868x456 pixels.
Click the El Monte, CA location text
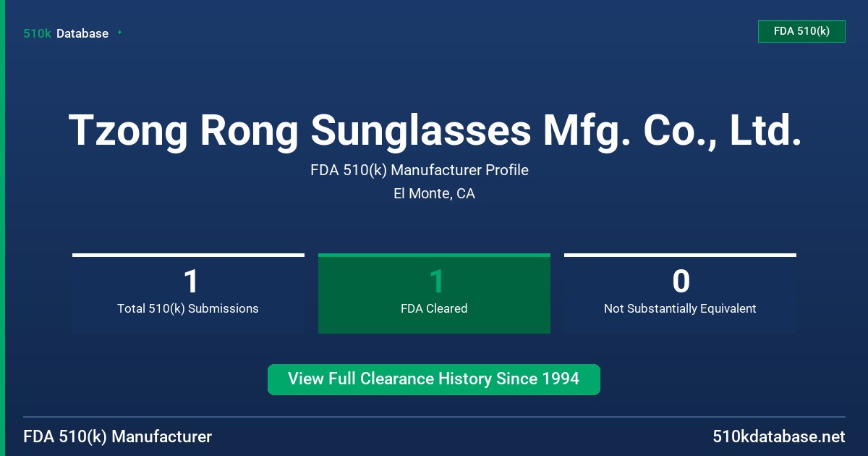[434, 193]
